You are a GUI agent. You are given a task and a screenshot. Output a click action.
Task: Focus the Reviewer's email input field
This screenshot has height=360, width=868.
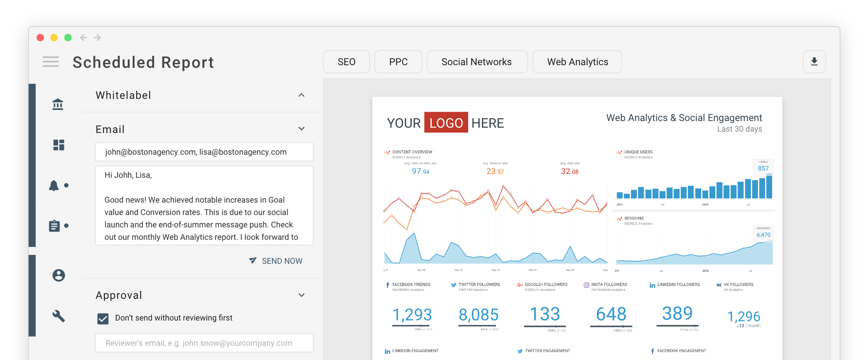(x=204, y=343)
